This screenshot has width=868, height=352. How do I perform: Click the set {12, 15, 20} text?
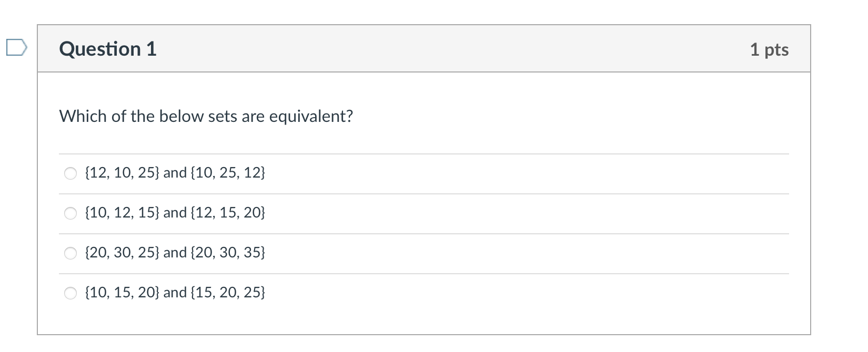point(228,212)
